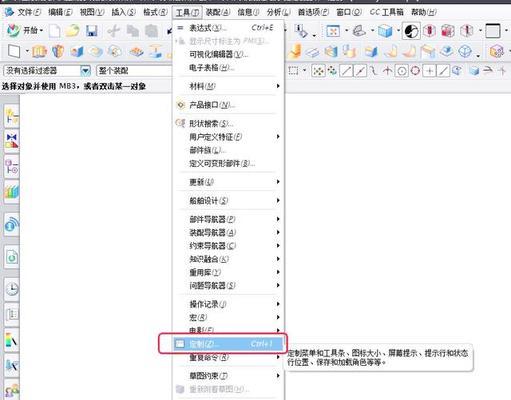Click the internet explorer icon in sidebar
This screenshot has height=400, width=511.
tap(12, 224)
